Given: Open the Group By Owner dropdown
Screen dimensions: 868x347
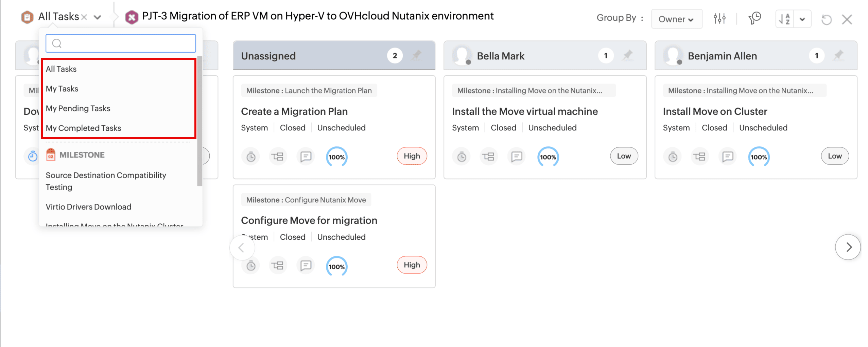Looking at the screenshot, I should coord(676,19).
